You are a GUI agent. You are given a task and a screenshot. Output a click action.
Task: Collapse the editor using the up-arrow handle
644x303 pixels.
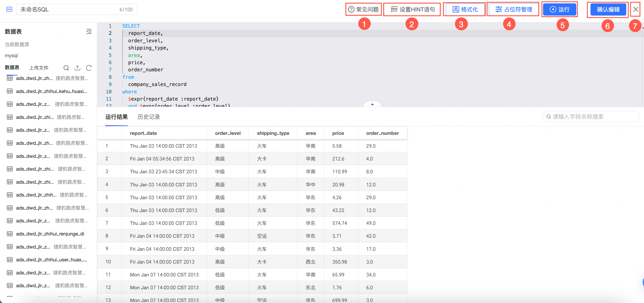click(372, 104)
